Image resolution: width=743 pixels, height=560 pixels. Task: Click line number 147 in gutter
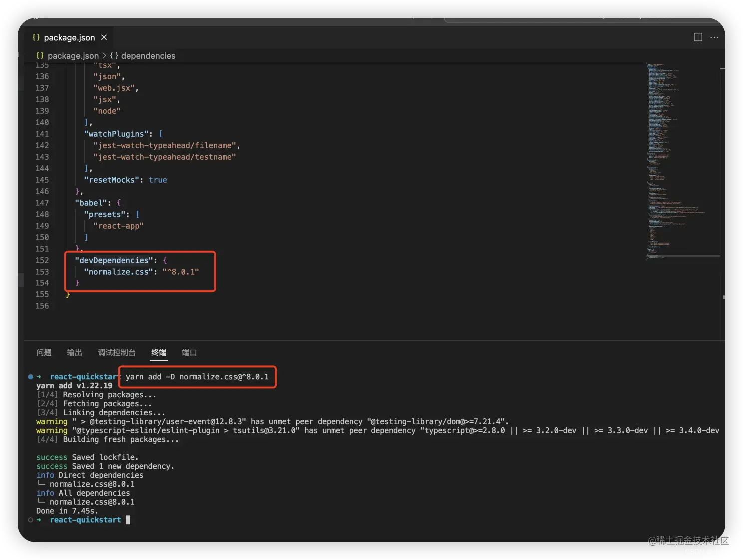(42, 203)
